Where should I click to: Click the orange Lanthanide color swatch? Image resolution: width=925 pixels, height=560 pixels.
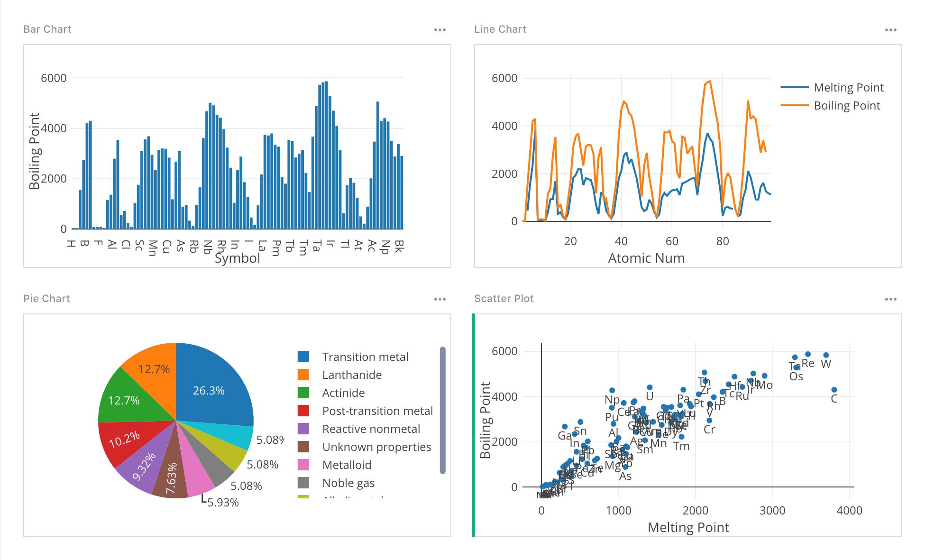[303, 375]
